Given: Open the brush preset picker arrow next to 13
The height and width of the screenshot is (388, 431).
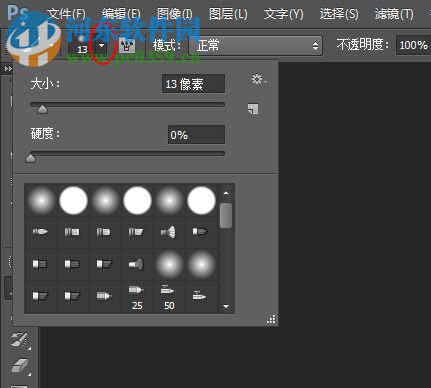Looking at the screenshot, I should 102,46.
